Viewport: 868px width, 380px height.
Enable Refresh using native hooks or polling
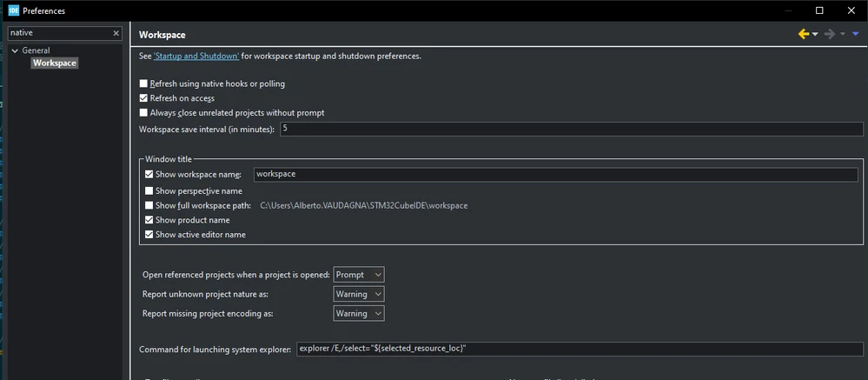click(144, 83)
